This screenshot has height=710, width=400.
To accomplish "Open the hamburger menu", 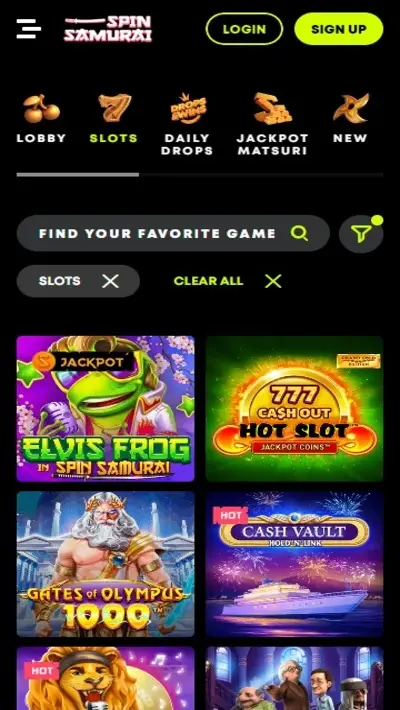I will click(x=29, y=29).
